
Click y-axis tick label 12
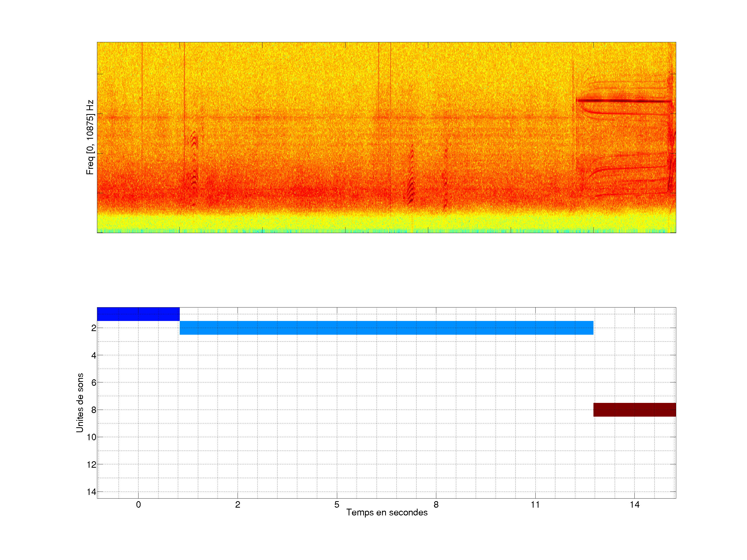tap(92, 465)
